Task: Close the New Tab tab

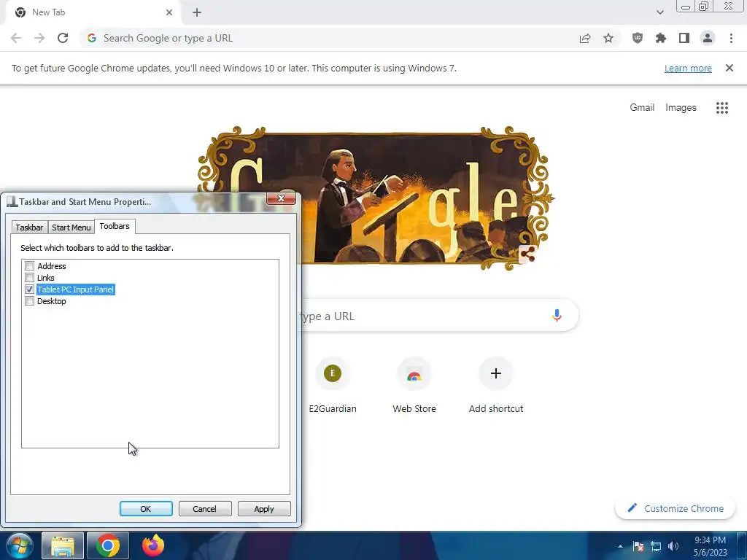Action: pyautogui.click(x=169, y=12)
